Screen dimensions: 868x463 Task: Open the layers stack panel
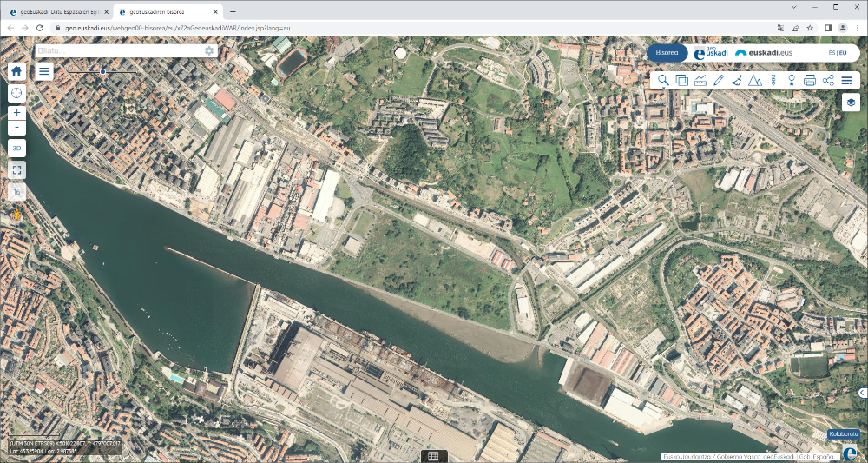(851, 103)
